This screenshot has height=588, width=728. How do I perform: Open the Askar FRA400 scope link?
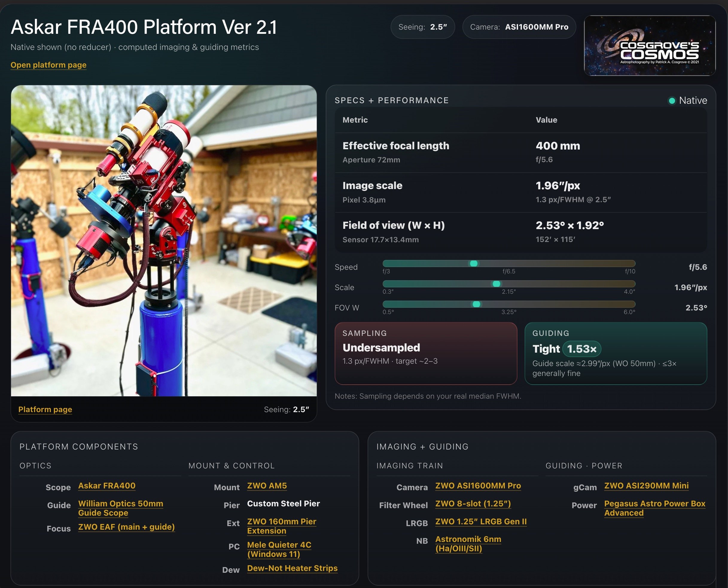107,486
